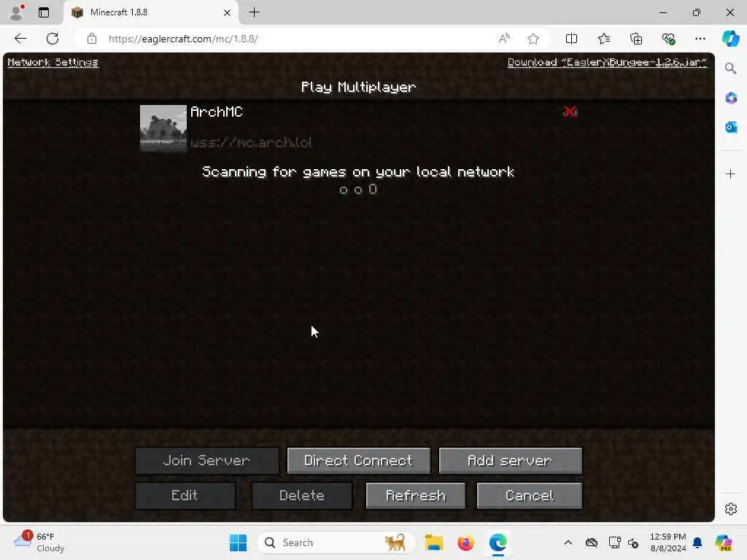
Task: Add a sidebar app with the plus icon
Action: [x=730, y=174]
